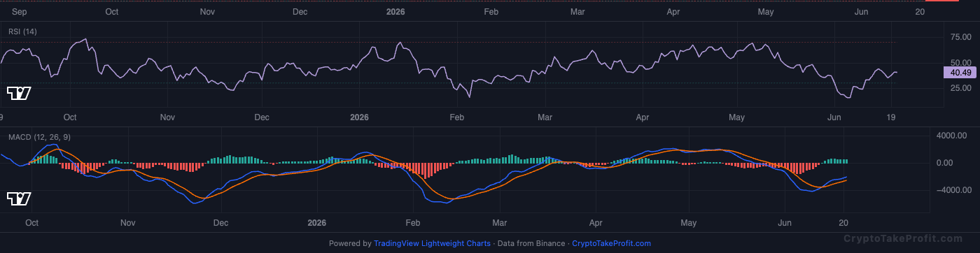Image resolution: width=980 pixels, height=253 pixels.
Task: Click Nov on the RSI pane time axis
Action: 167,117
